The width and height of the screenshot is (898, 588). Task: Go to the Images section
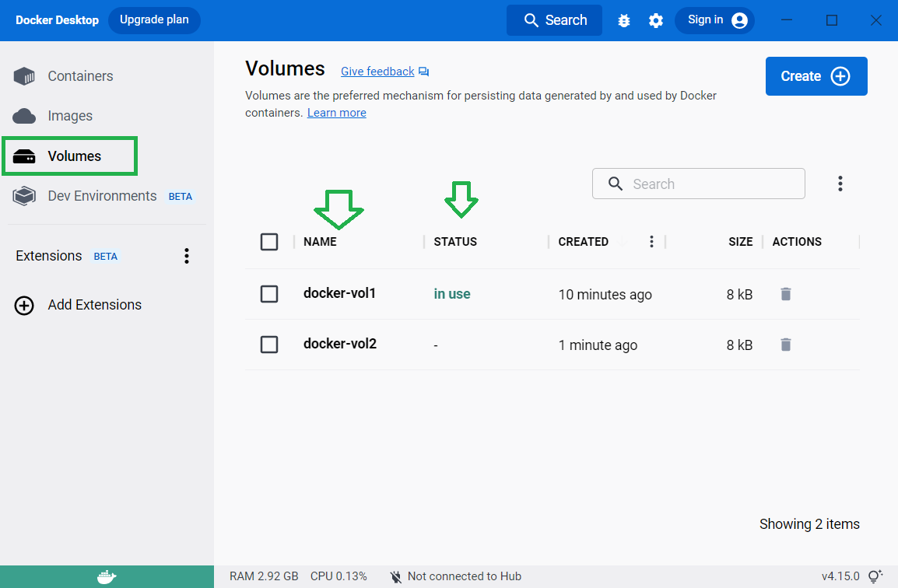(70, 116)
